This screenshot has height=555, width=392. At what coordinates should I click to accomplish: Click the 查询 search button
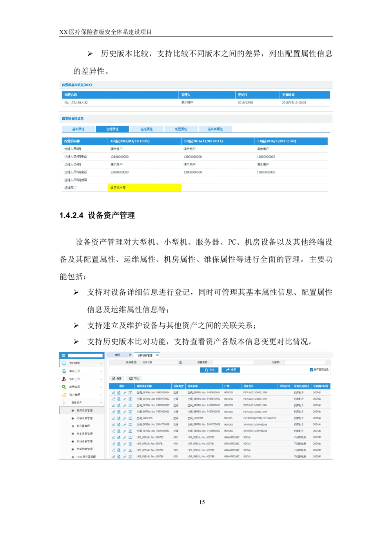(209, 370)
